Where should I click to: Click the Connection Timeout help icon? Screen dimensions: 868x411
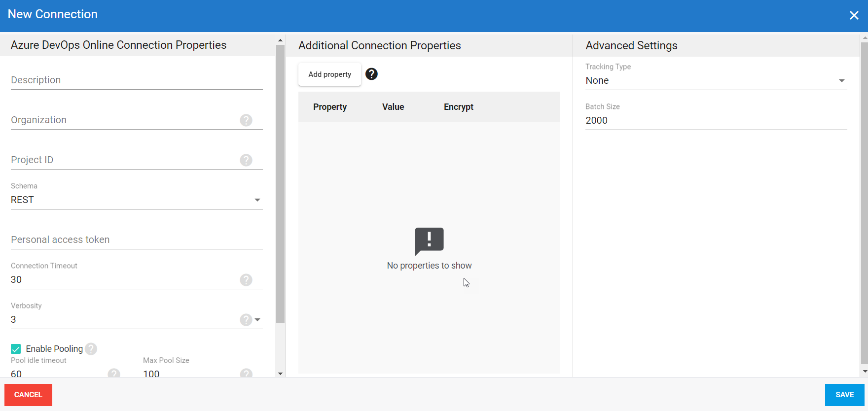246,280
